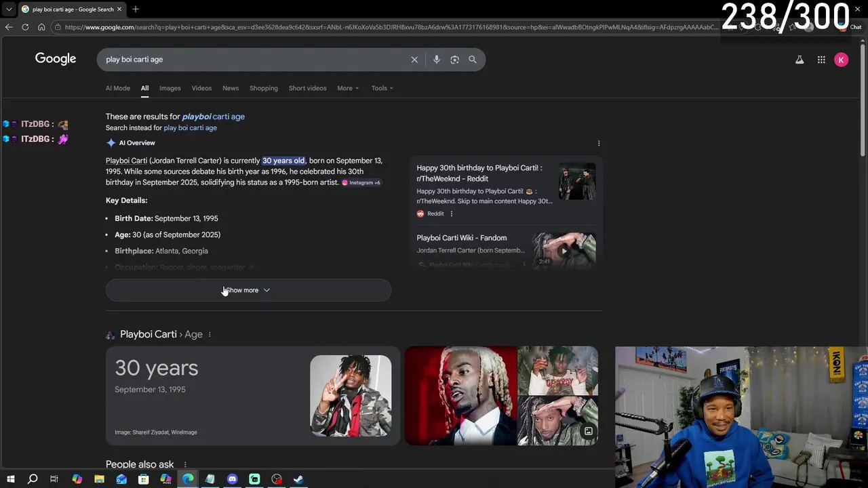Viewport: 868px width, 488px height.
Task: Open Microsoft 365 app on taskbar
Action: [x=165, y=479]
